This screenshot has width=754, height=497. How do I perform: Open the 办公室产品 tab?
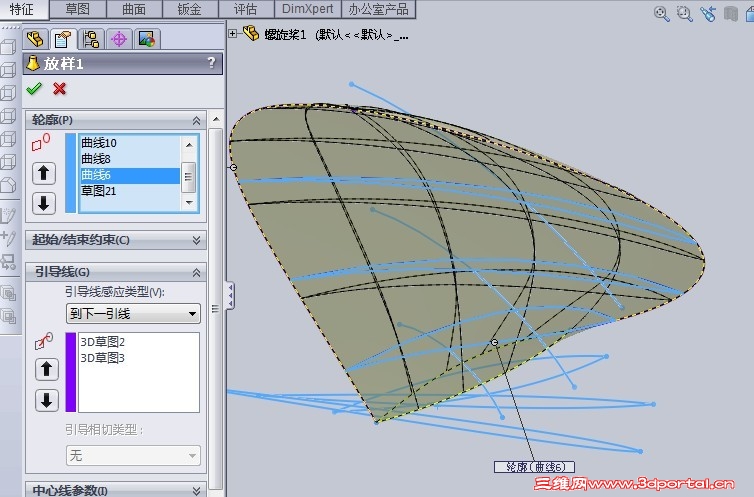[x=378, y=9]
